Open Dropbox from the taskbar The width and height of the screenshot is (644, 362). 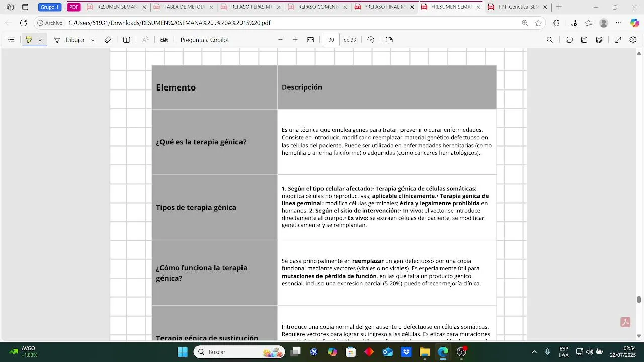tap(406, 352)
